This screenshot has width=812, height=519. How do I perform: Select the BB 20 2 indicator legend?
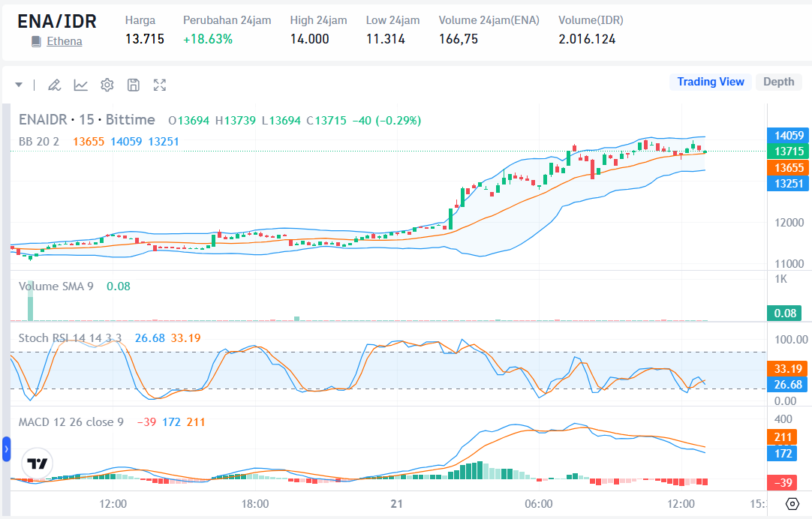tap(39, 142)
